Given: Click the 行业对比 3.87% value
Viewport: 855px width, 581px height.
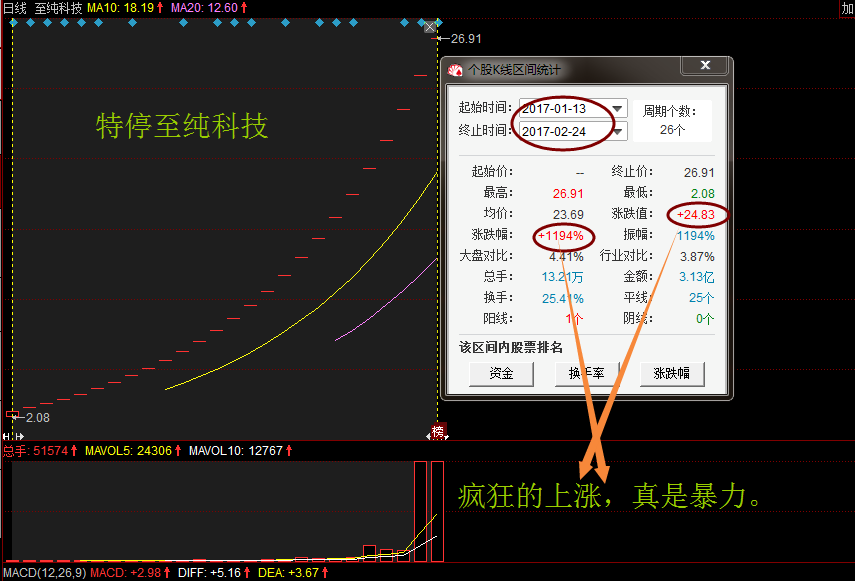Looking at the screenshot, I should pos(697,257).
